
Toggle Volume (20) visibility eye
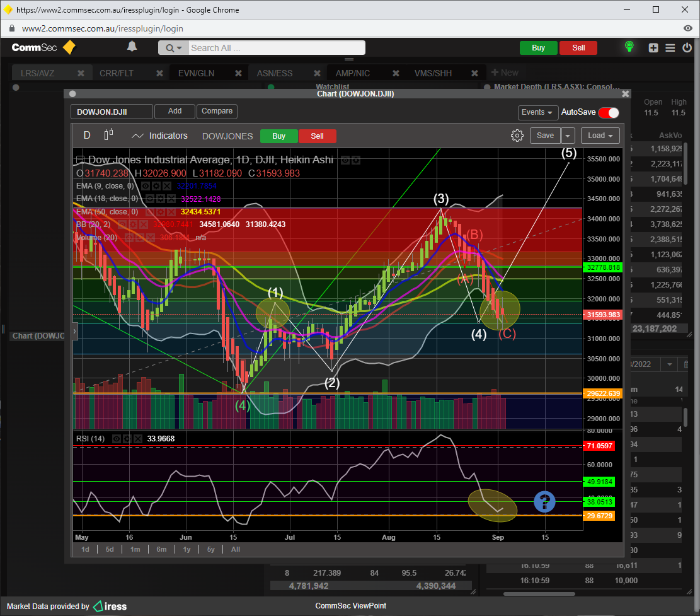tap(129, 237)
